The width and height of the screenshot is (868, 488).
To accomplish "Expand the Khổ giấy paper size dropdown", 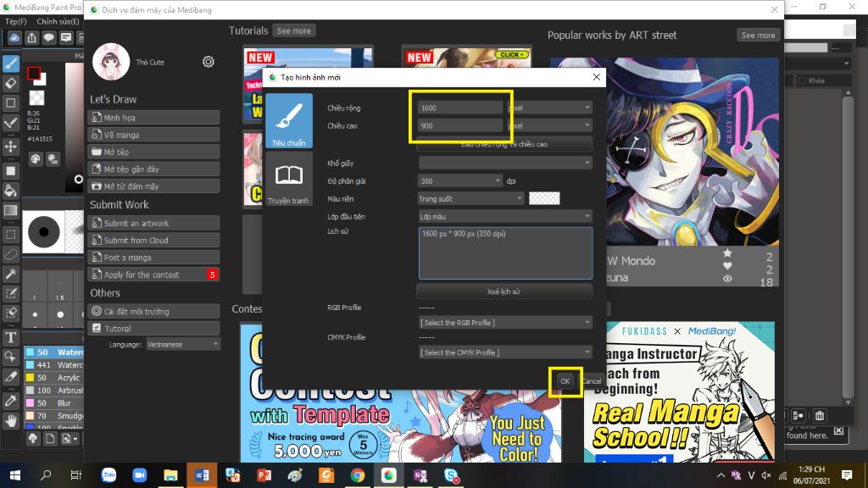I will [x=505, y=163].
